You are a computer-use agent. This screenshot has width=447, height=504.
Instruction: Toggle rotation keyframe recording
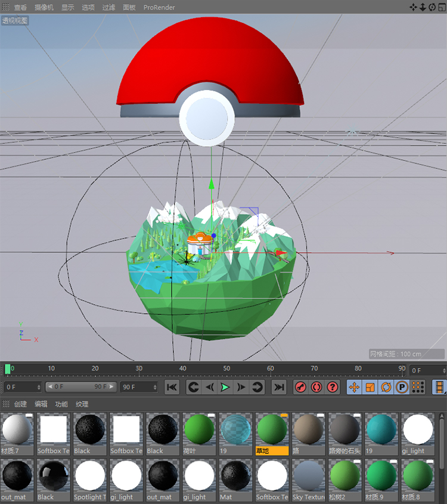[386, 387]
